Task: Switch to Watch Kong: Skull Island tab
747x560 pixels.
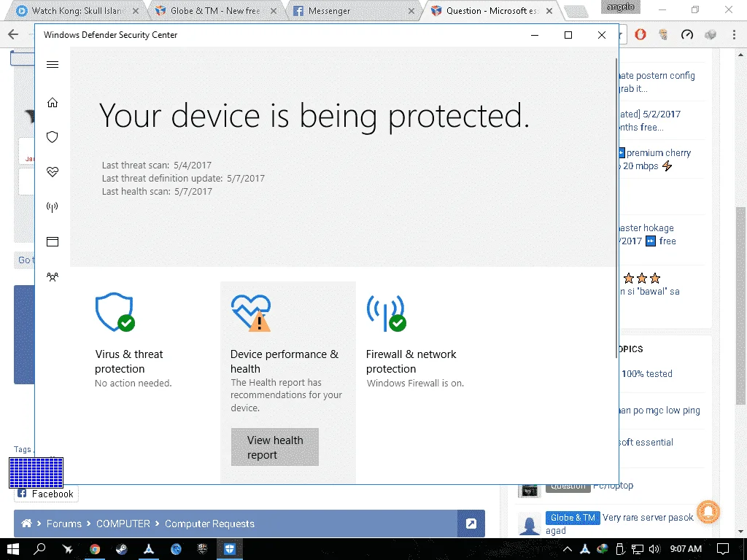Action: click(76, 10)
